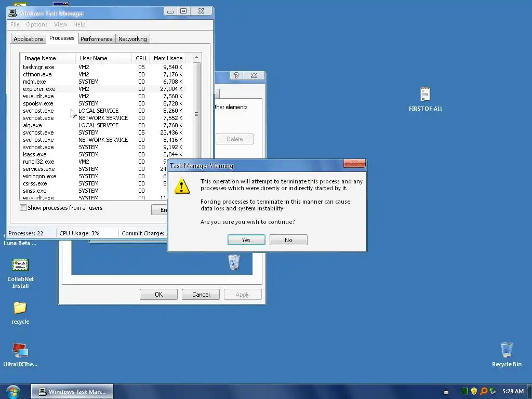Click the yellow security shield tray icon
This screenshot has width=532, height=399.
(474, 391)
